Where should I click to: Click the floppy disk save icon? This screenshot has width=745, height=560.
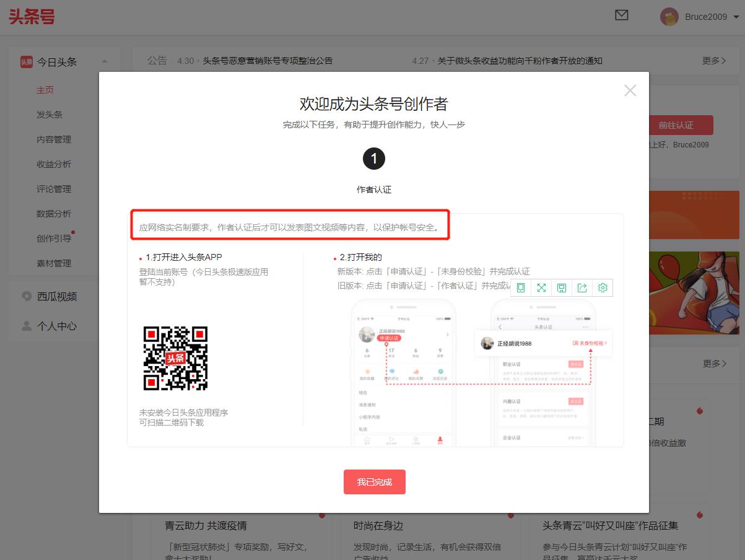click(x=562, y=287)
